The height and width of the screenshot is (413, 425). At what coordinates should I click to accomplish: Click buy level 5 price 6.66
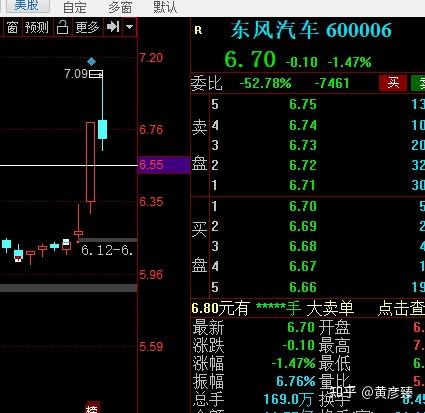[303, 287]
